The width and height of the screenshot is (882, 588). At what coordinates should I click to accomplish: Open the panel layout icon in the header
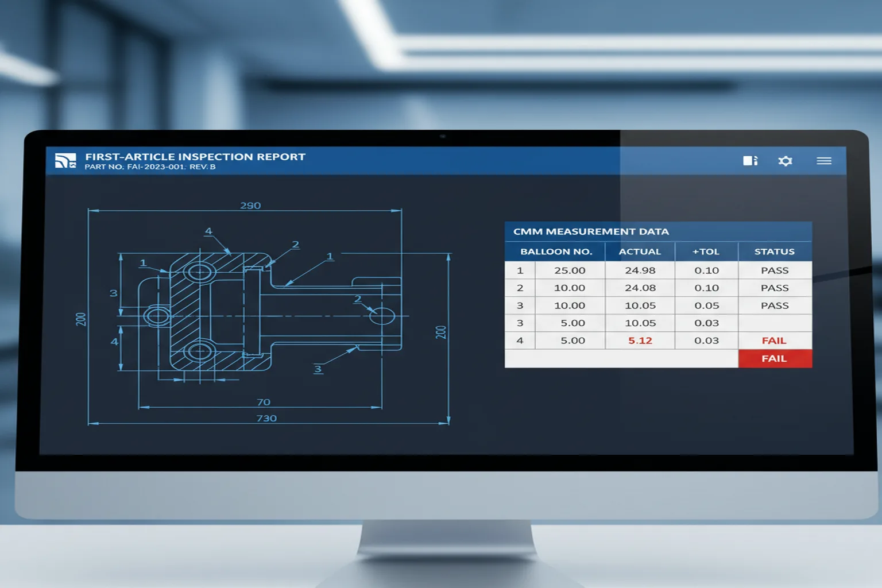751,161
